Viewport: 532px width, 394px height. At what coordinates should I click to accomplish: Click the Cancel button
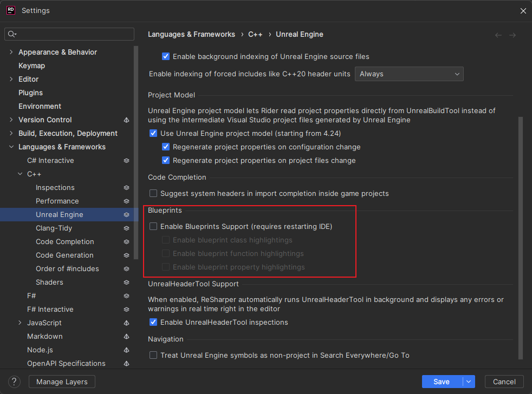pyautogui.click(x=504, y=382)
